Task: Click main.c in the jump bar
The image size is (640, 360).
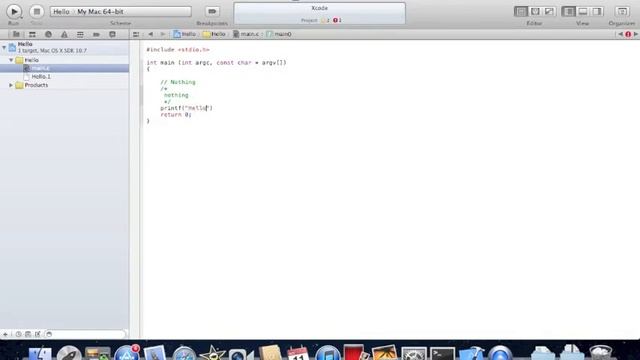Action: point(246,34)
